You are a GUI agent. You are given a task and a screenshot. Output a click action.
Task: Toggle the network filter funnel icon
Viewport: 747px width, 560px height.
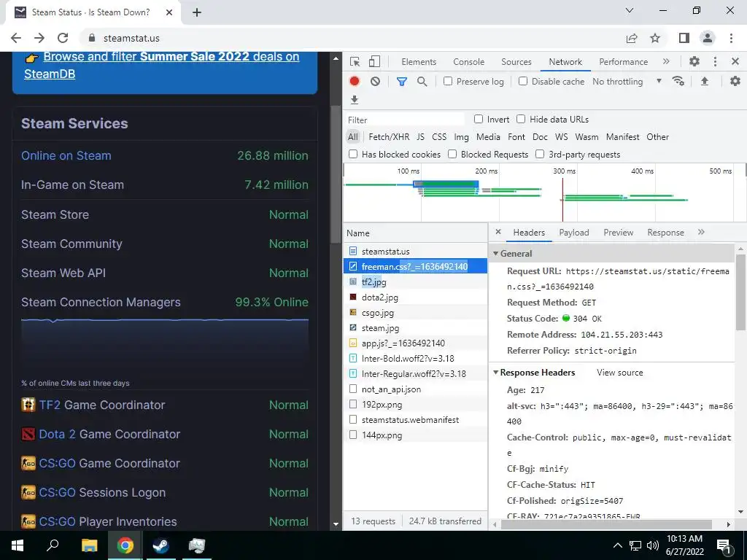402,82
